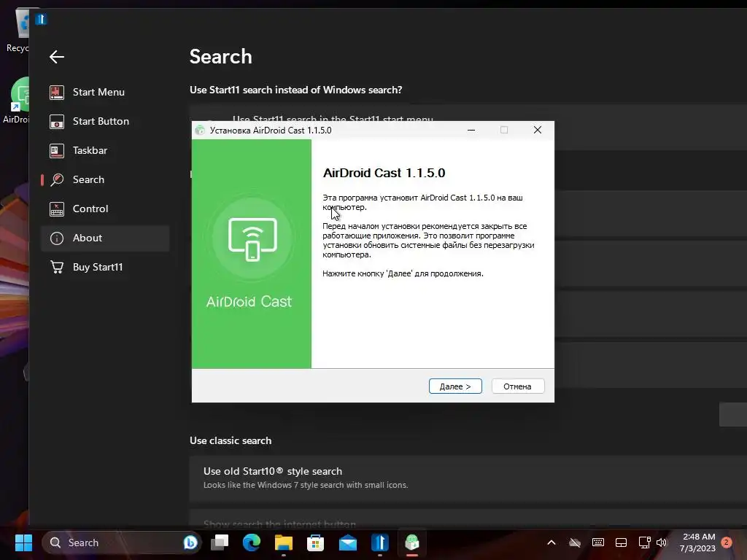Open the touch keyboard tray icon
This screenshot has height=560, width=747.
[598, 542]
